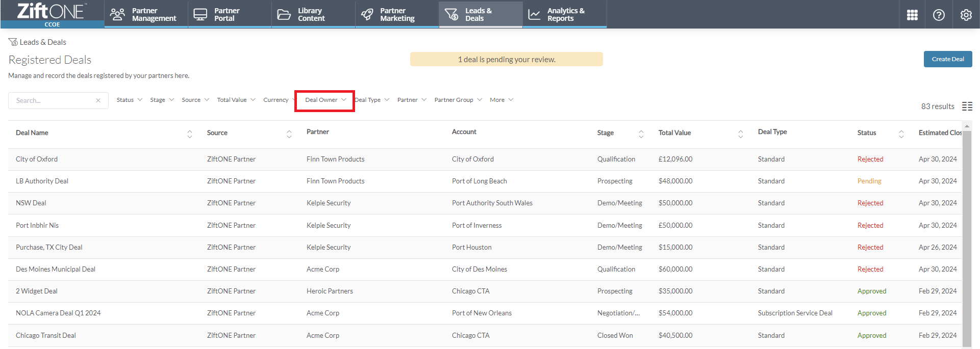Click the Account column header

point(464,131)
